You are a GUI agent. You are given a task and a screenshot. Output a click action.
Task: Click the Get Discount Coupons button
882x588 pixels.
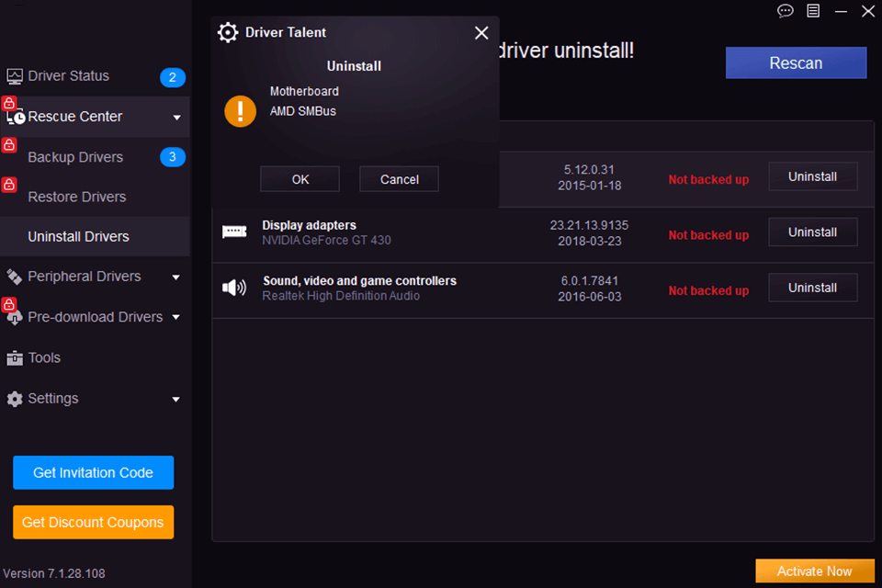click(x=93, y=522)
